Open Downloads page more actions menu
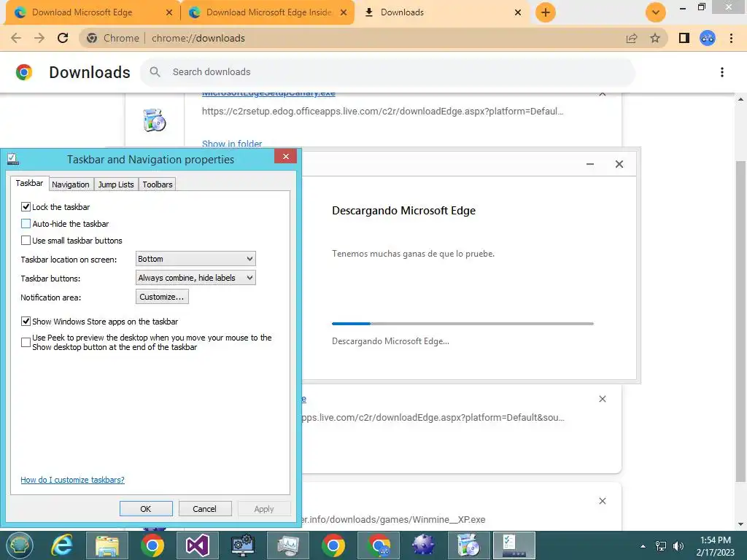 pos(722,72)
